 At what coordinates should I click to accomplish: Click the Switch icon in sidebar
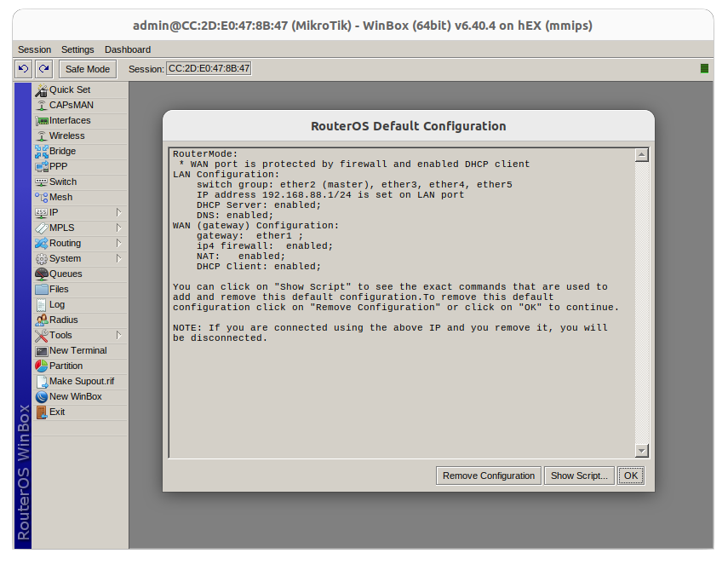point(42,182)
